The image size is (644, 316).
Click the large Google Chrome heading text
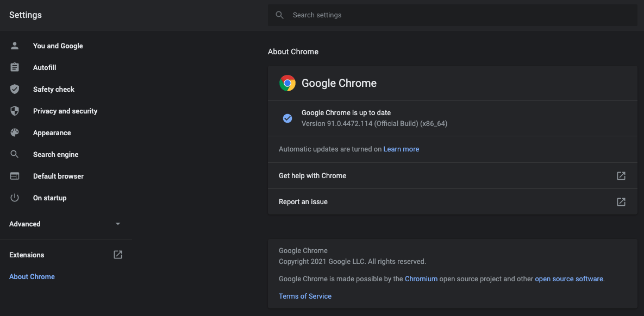[339, 83]
